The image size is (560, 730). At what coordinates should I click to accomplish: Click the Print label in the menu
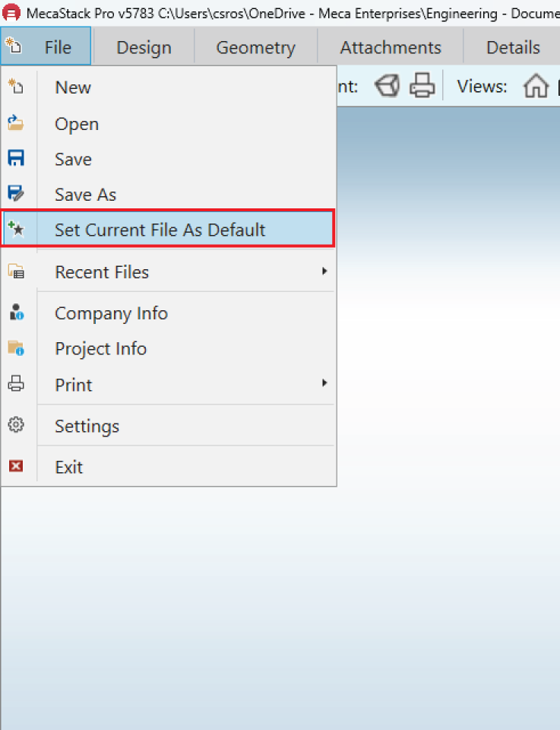[74, 385]
